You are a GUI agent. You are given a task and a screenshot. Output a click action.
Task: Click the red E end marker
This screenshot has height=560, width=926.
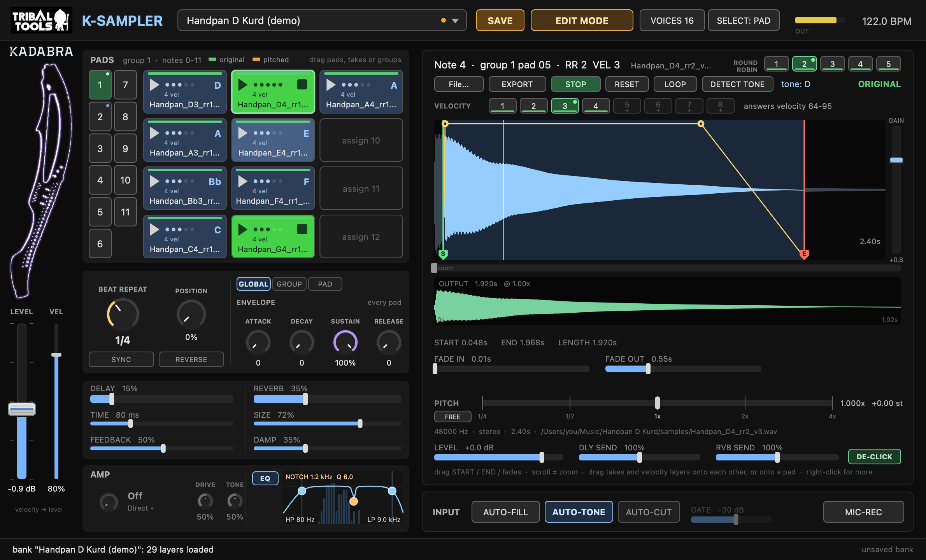tap(804, 254)
